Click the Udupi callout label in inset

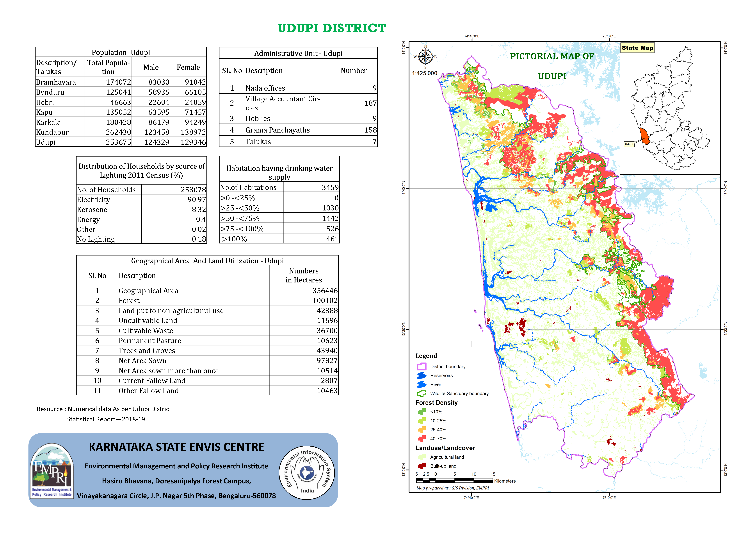tap(629, 144)
